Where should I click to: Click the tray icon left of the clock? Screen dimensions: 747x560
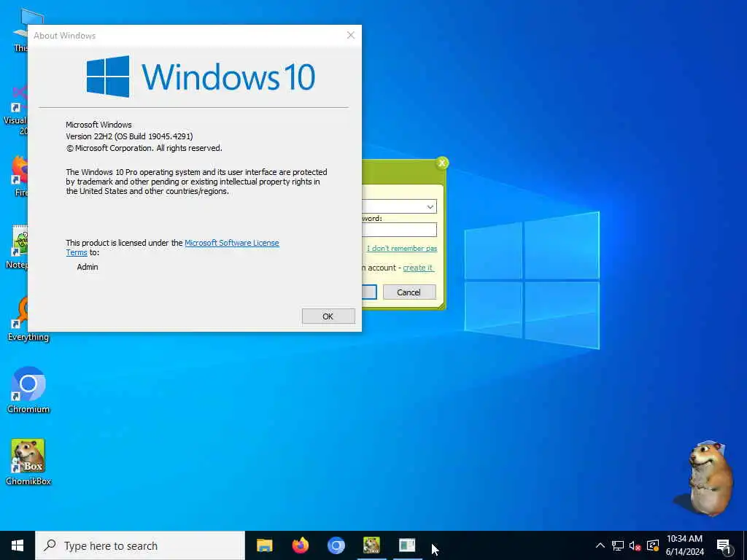click(x=653, y=545)
